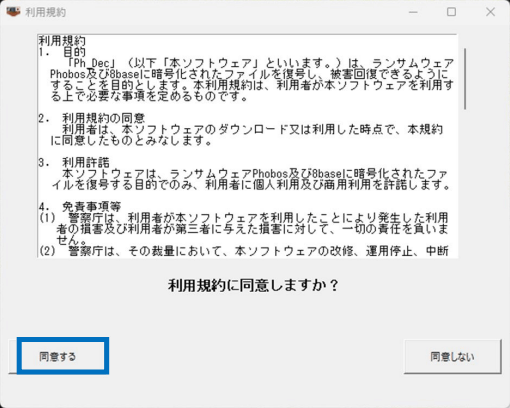
Task: Click the 同意しない (do not agree) button
Action: coord(452,356)
